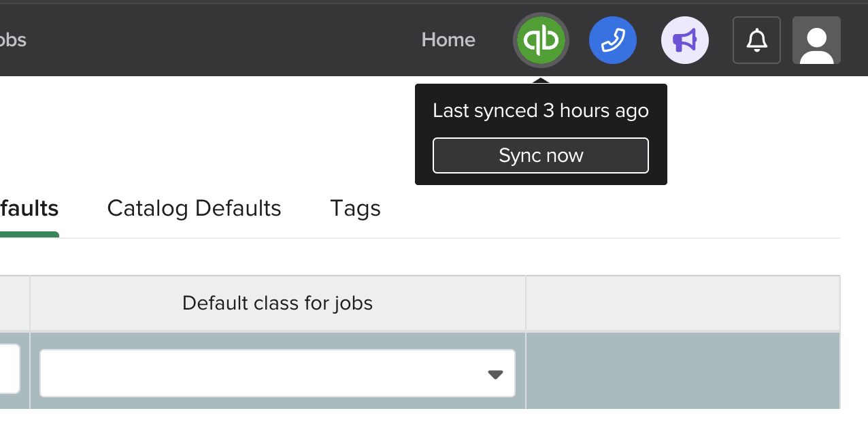Click the empty row cell right of dropdown
The image size is (868, 445).
tap(682, 371)
